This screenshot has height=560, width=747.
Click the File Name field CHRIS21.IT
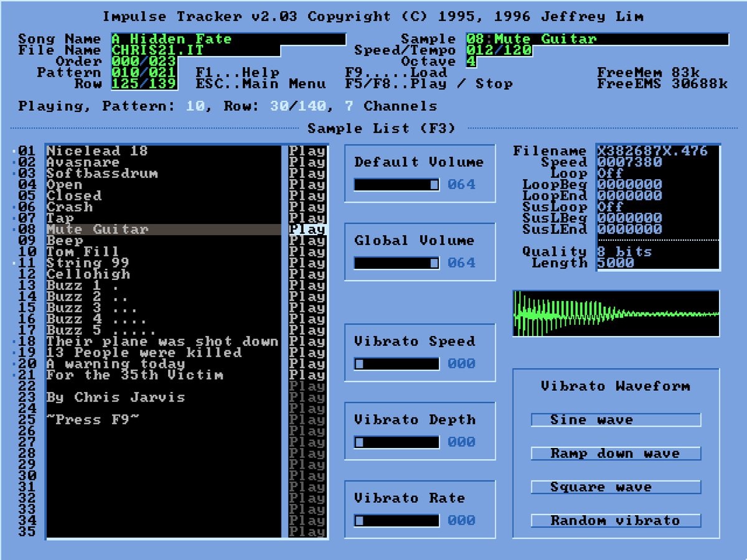tap(195, 50)
